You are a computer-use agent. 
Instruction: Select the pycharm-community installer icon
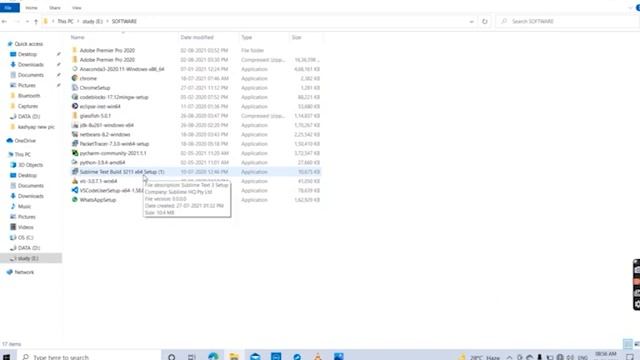pyautogui.click(x=74, y=153)
